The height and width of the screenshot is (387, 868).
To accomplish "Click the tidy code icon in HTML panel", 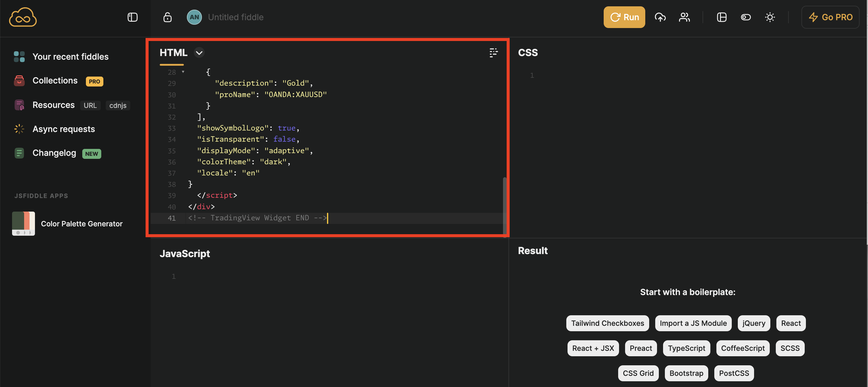I will 493,52.
